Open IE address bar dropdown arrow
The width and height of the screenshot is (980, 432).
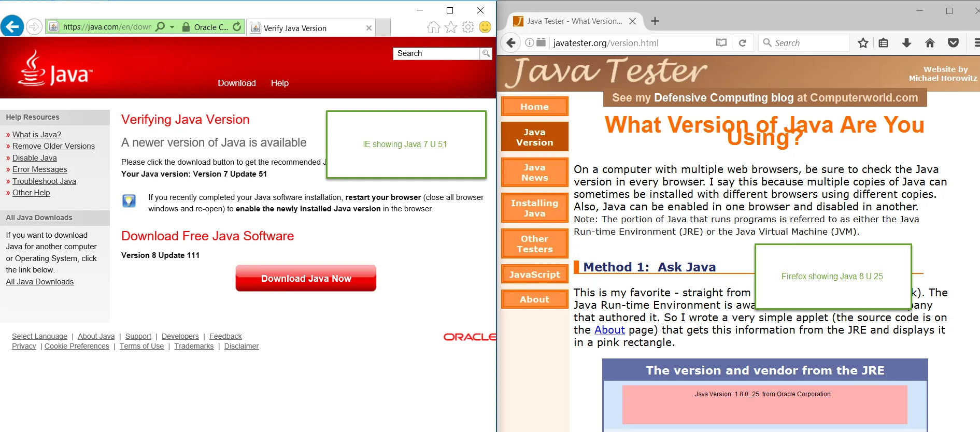(172, 27)
